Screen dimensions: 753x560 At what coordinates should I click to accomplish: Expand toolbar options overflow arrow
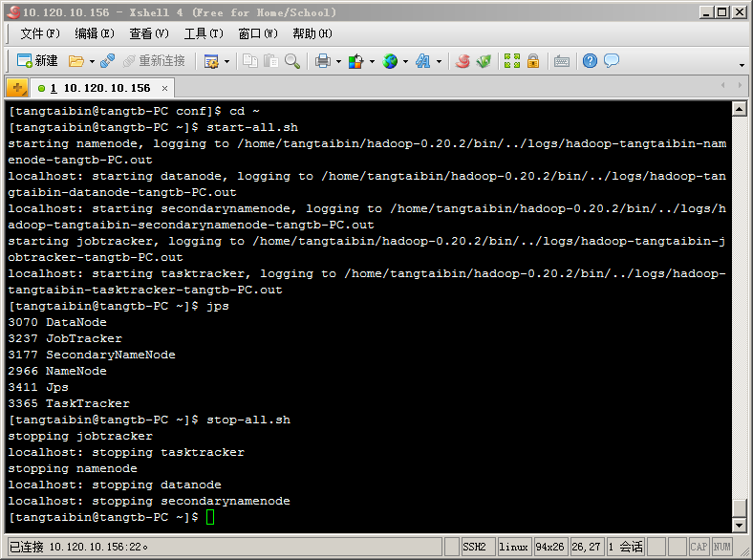pyautogui.click(x=742, y=65)
